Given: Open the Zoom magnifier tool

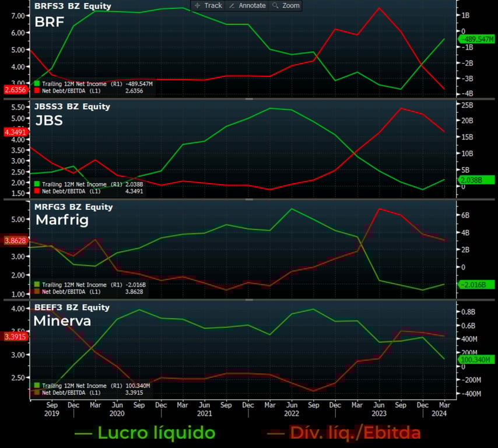Looking at the screenshot, I should [x=286, y=5].
